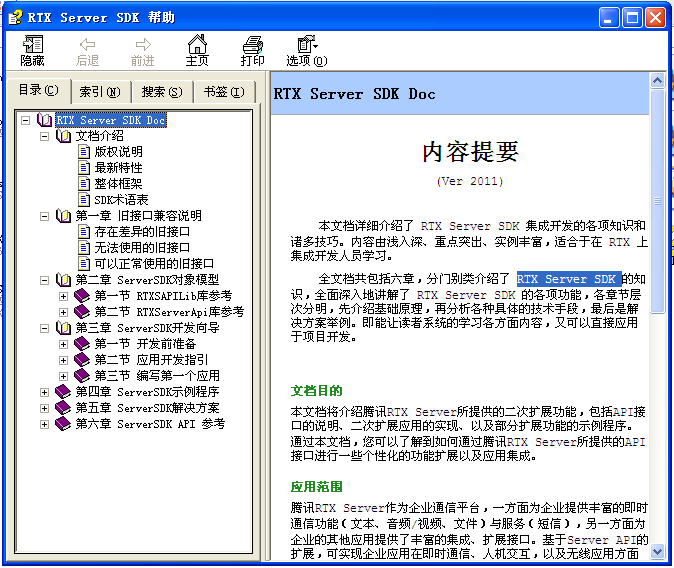Viewport: 674px width, 568px height.
Task: Click the 打印 (Print) printer icon
Action: tap(253, 44)
